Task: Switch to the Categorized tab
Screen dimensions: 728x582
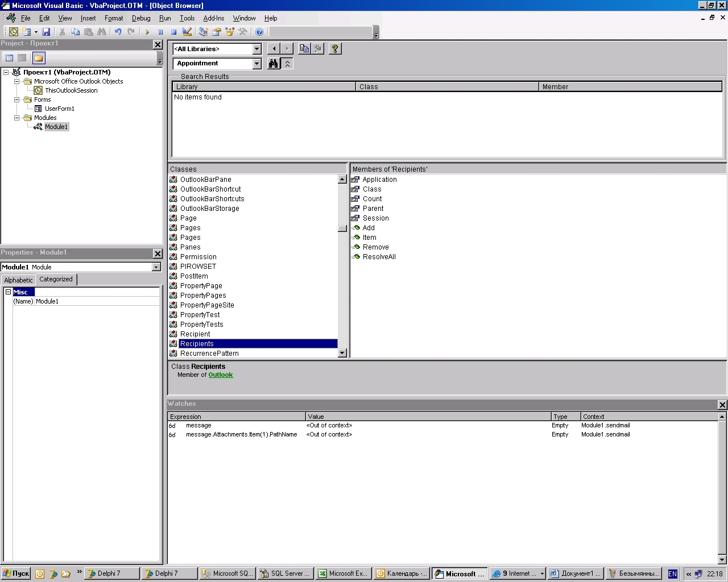Action: click(x=56, y=279)
